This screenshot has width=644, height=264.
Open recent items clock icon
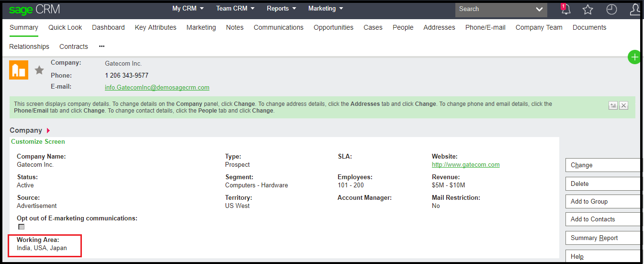click(611, 10)
